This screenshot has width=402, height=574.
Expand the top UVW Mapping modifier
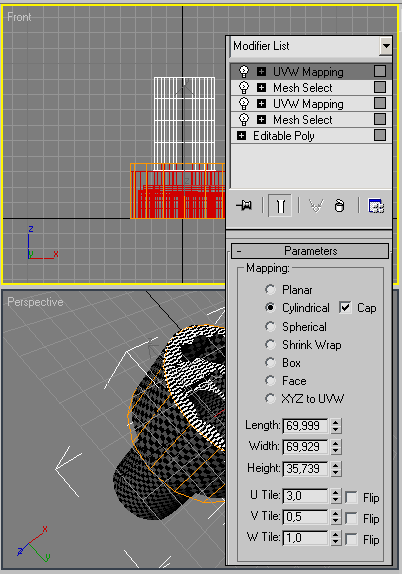261,71
